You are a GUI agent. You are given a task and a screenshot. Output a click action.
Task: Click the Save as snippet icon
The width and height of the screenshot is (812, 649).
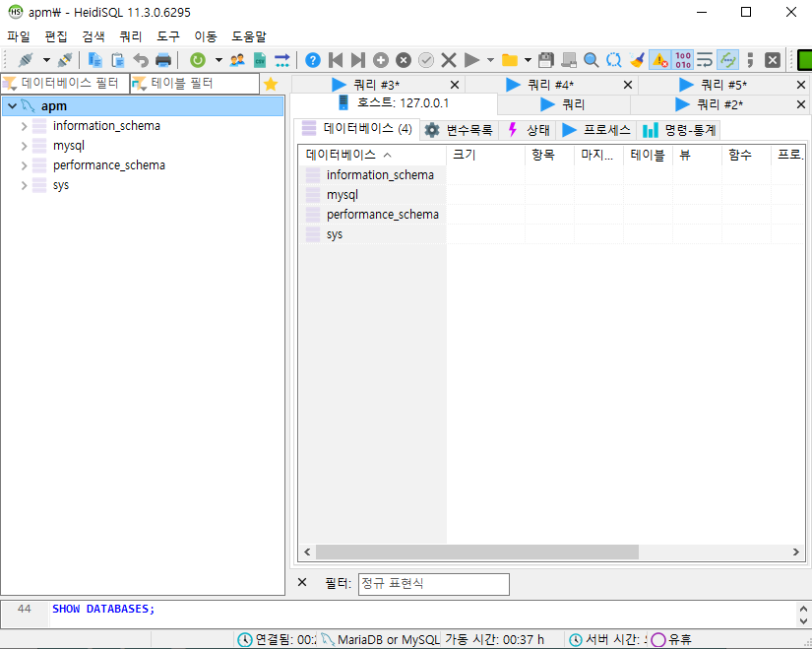(x=569, y=60)
